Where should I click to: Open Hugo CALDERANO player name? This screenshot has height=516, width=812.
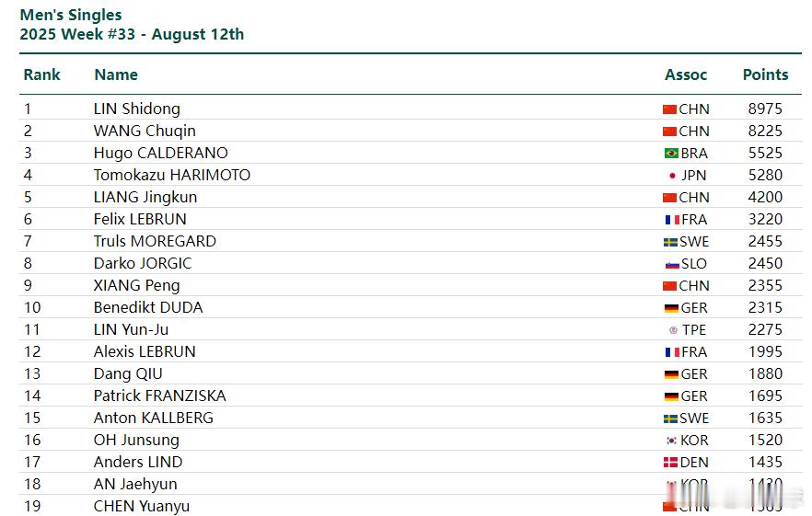[x=160, y=154]
